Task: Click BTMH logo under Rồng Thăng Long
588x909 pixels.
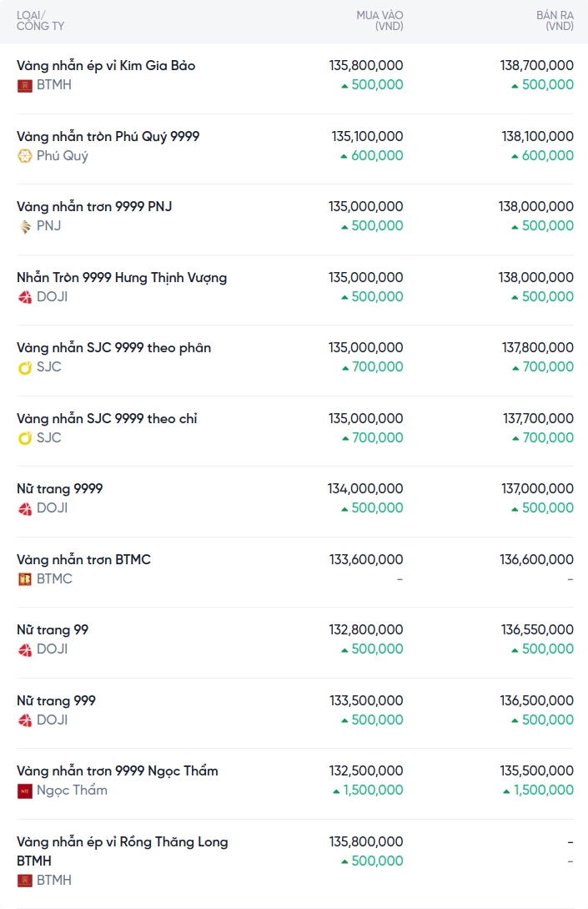Action: tap(25, 881)
